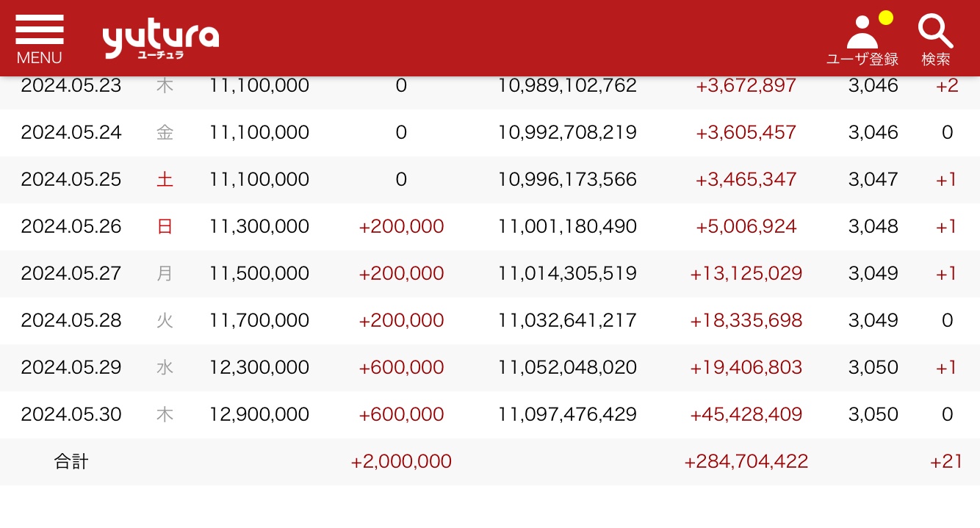Click the 2024.05.29 date entry
The height and width of the screenshot is (528, 980).
coord(71,367)
